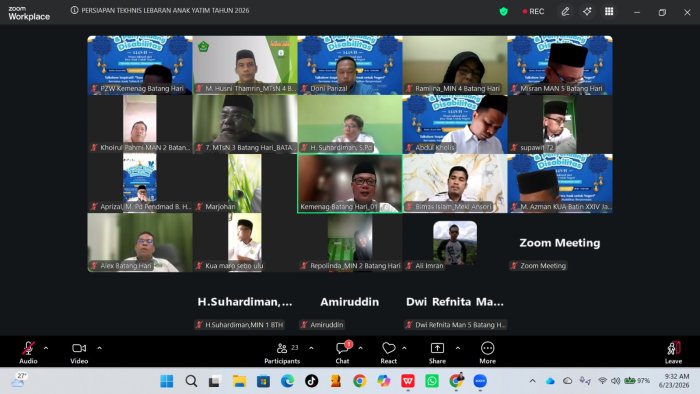Open clock showing 9:32 AM
The image size is (700, 394).
pyautogui.click(x=674, y=381)
